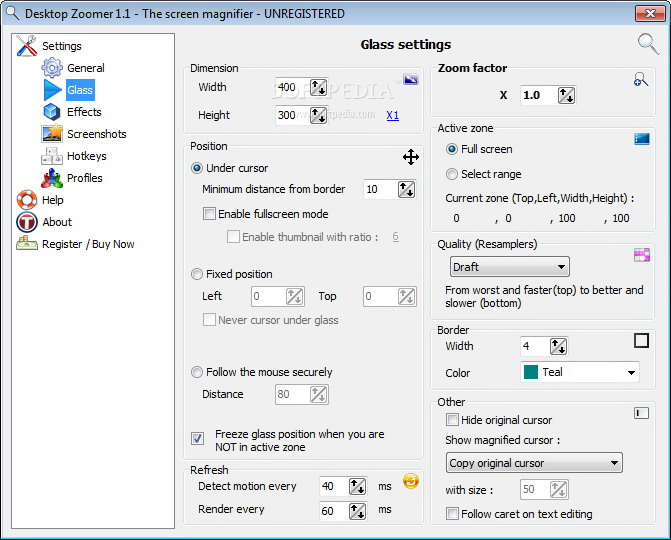Tick the Hide original cursor checkbox
Image resolution: width=671 pixels, height=540 pixels.
[x=453, y=420]
